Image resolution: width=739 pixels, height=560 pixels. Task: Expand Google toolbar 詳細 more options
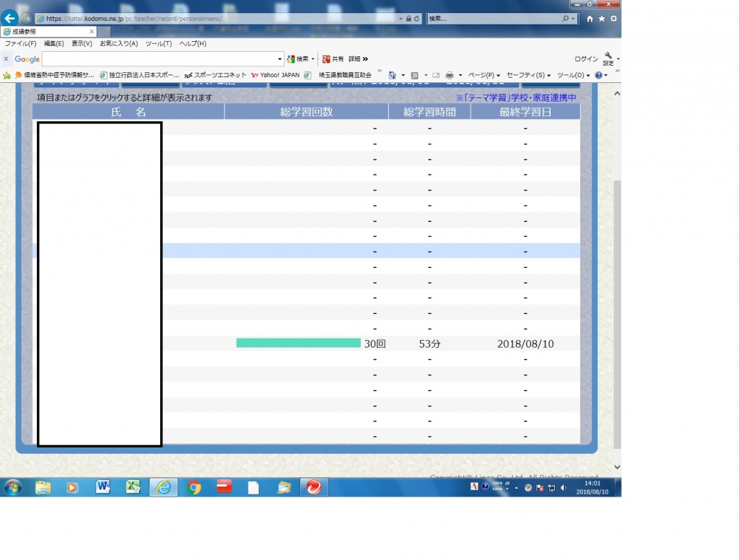(x=358, y=59)
